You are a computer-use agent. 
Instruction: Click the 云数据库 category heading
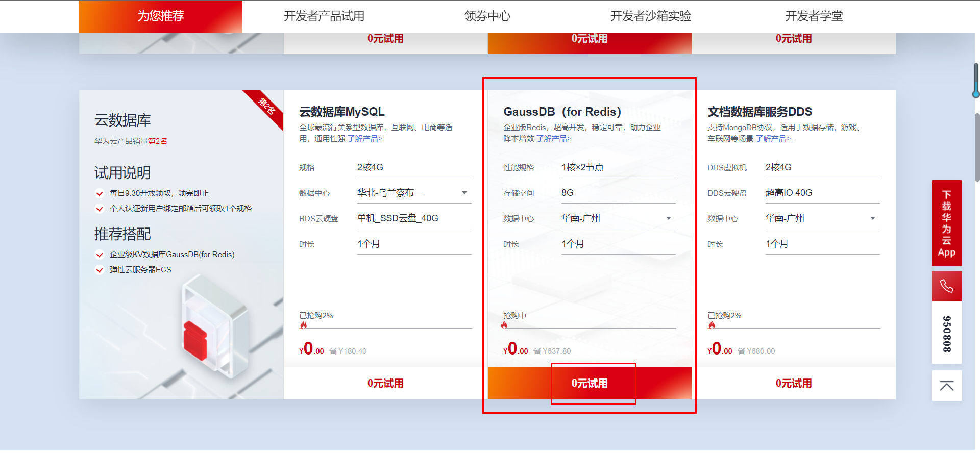(x=122, y=120)
